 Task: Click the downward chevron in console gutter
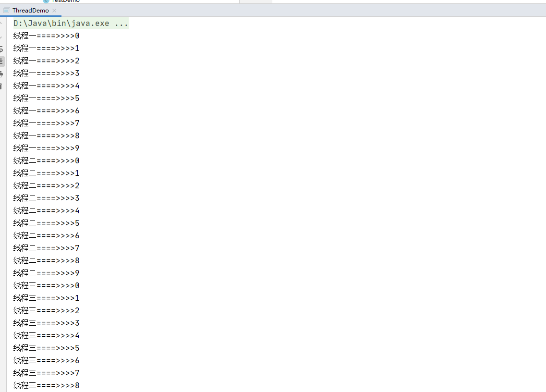pos(3,37)
